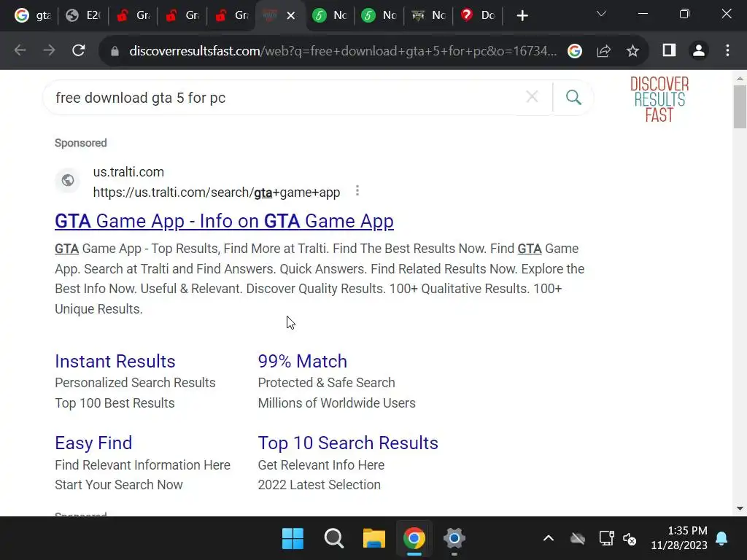This screenshot has height=560, width=747.
Task: Open the second red-lock 'Gr' tab
Action: (182, 15)
